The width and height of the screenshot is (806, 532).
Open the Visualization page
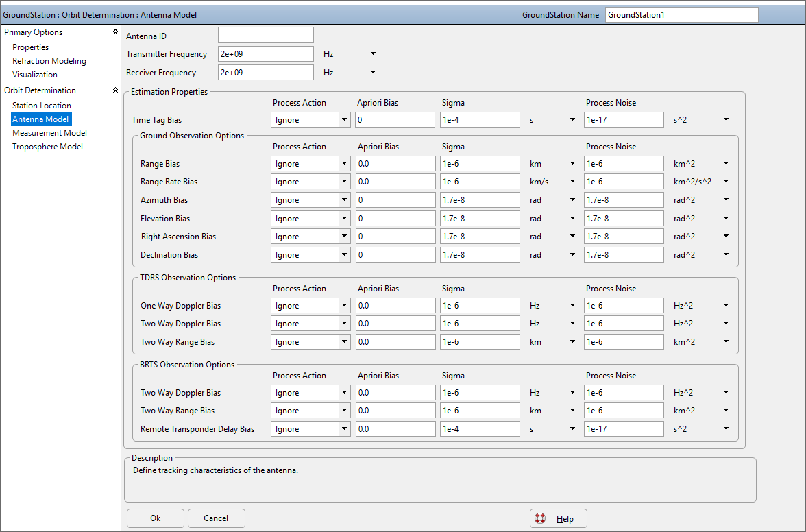[x=35, y=75]
